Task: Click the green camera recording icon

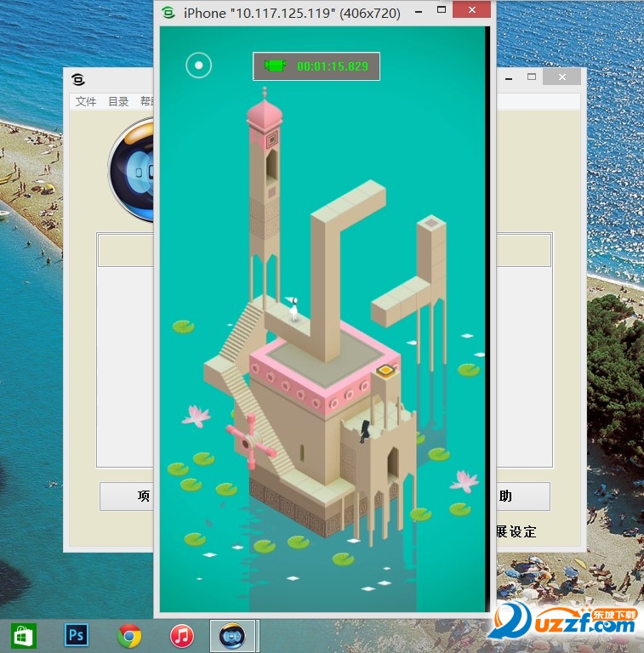Action: click(x=275, y=65)
